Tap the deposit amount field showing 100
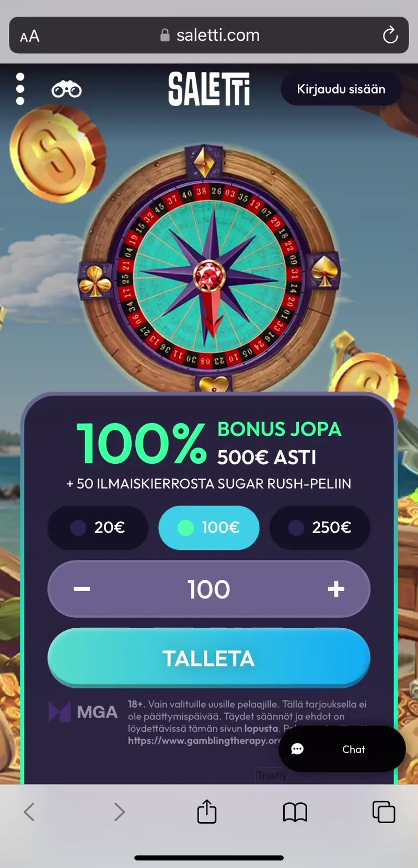This screenshot has width=418, height=868. tap(209, 589)
